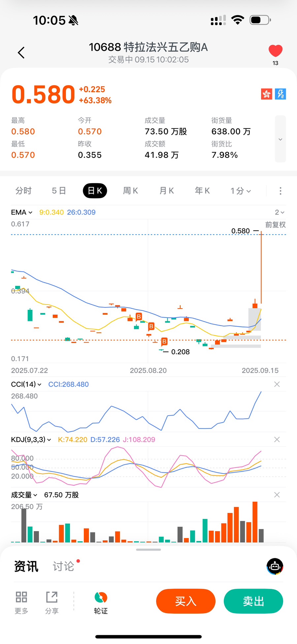Tap the 前复权 adjustment label
The image size is (297, 644).
275,225
